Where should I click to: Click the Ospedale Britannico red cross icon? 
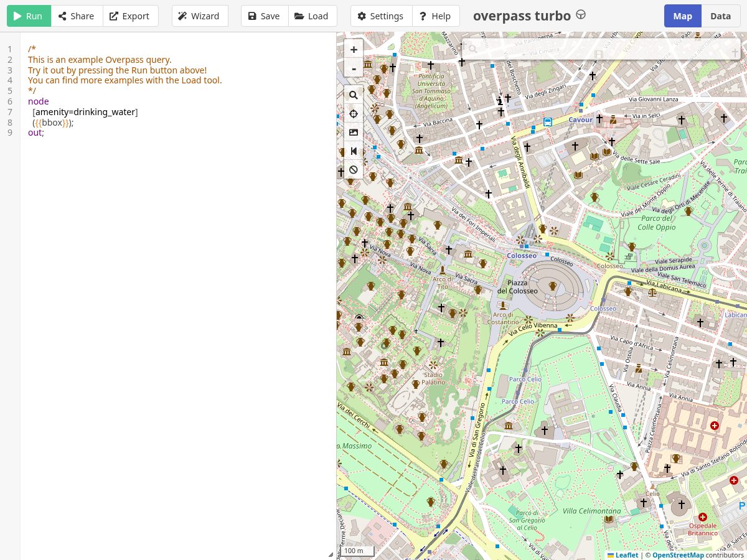pos(703,517)
